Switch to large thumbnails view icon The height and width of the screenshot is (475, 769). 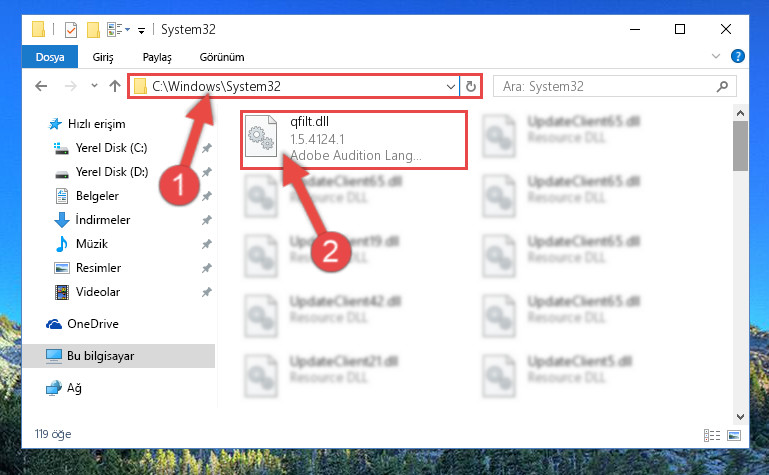[734, 435]
